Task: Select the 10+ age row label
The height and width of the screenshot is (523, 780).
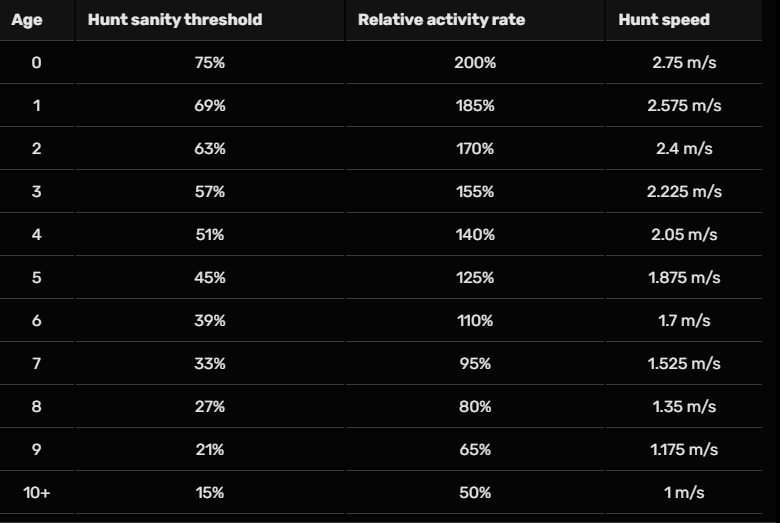Action: (x=37, y=493)
